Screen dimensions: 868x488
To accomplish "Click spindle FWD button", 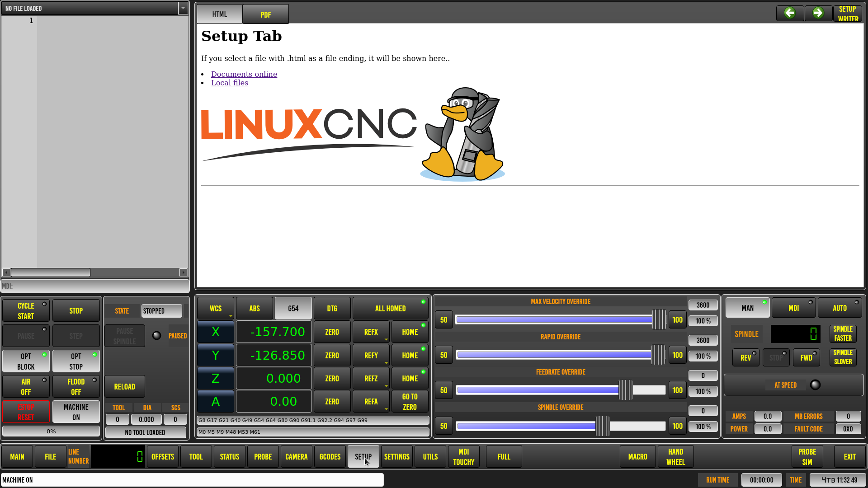I will [x=807, y=357].
